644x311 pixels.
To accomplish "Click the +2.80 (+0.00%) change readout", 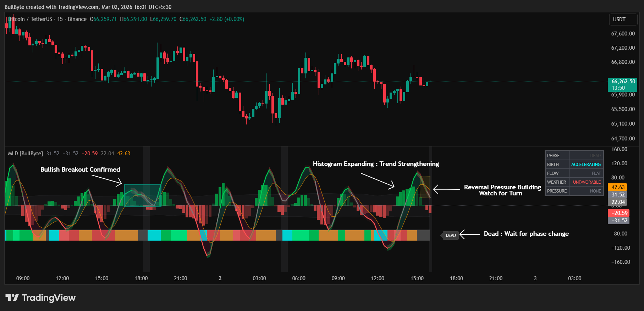I will (x=227, y=19).
